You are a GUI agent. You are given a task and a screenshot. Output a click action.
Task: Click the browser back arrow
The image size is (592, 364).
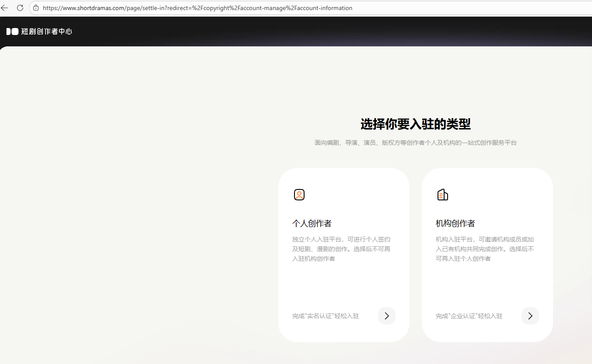tap(4, 8)
